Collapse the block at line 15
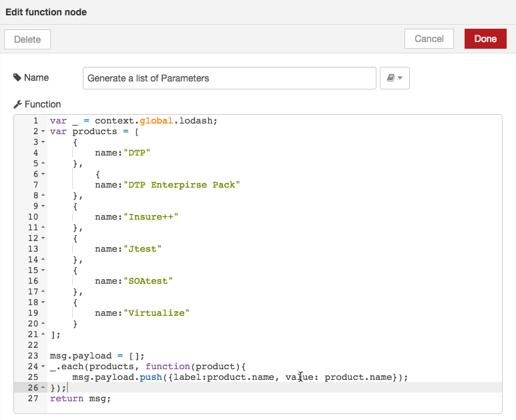The image size is (516, 420). tap(43, 270)
